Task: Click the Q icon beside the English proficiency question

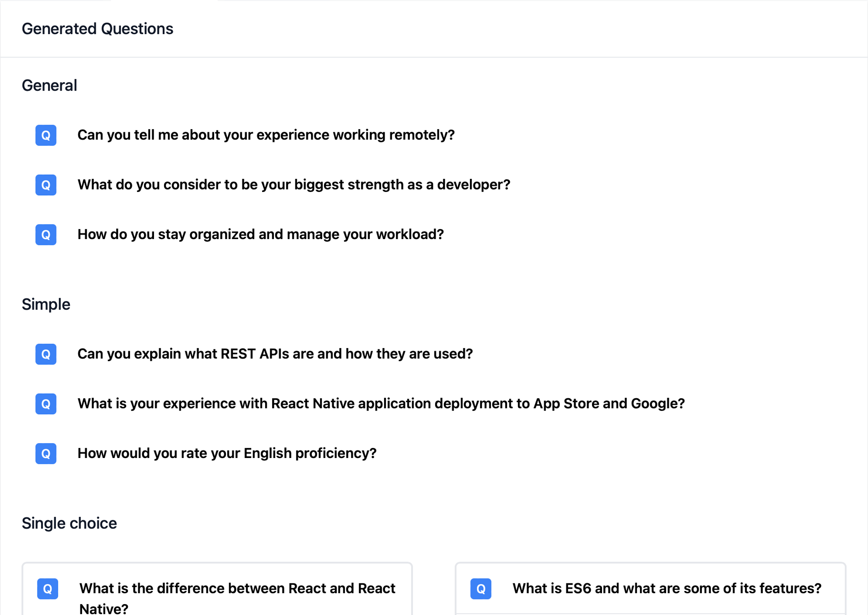Action: pos(46,453)
